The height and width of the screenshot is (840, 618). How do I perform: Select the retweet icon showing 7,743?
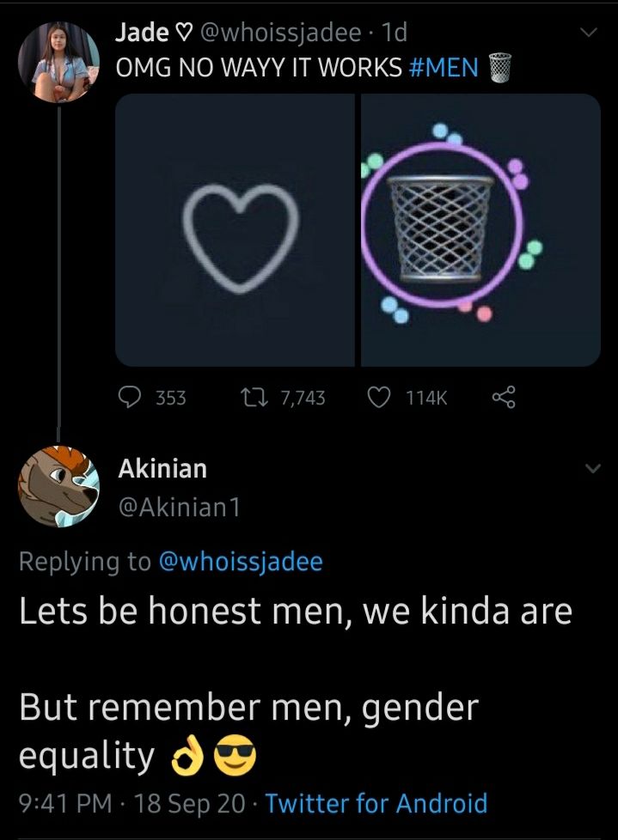coord(253,397)
